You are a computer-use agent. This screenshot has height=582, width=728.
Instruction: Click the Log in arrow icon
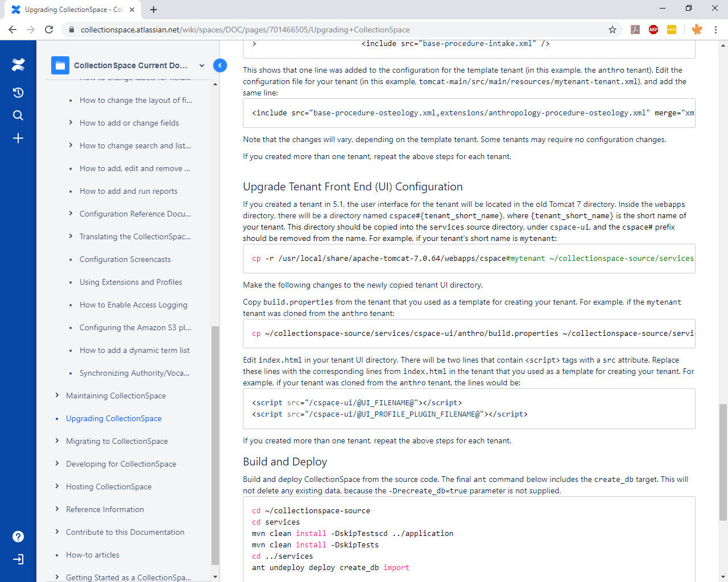click(18, 559)
